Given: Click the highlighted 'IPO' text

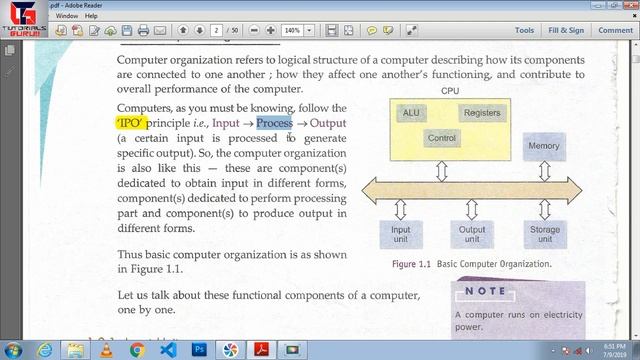Looking at the screenshot, I should [x=131, y=123].
